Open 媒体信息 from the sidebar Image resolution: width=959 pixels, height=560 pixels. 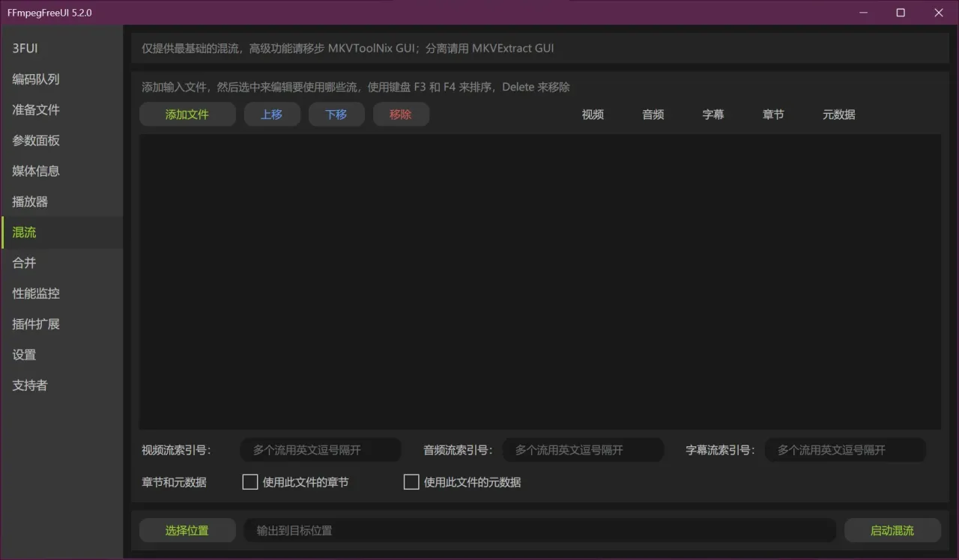tap(61, 171)
